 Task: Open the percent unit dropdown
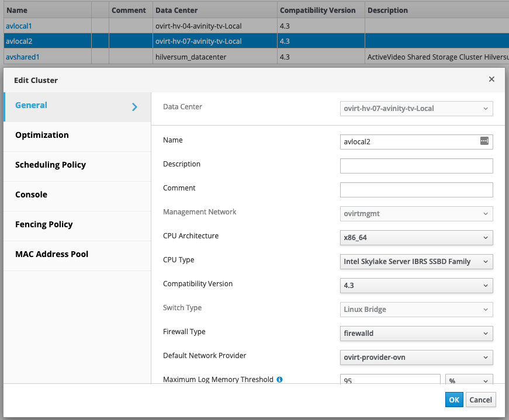click(x=469, y=380)
